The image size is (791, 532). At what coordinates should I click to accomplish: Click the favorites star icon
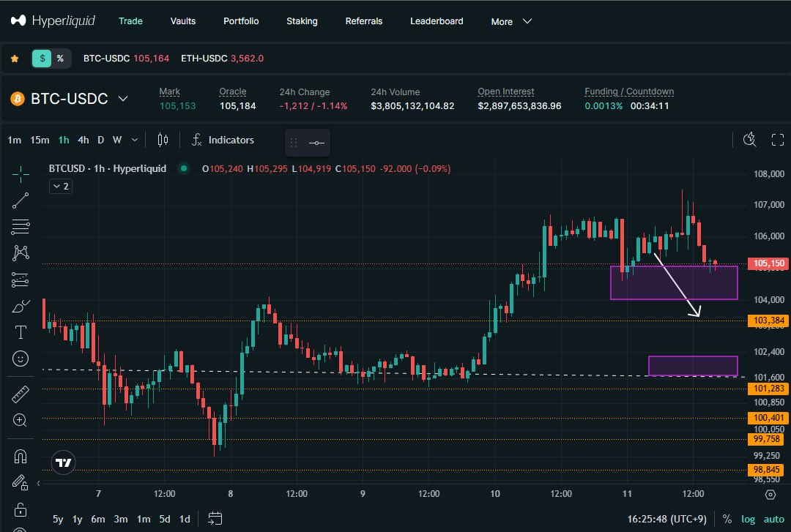coord(15,59)
